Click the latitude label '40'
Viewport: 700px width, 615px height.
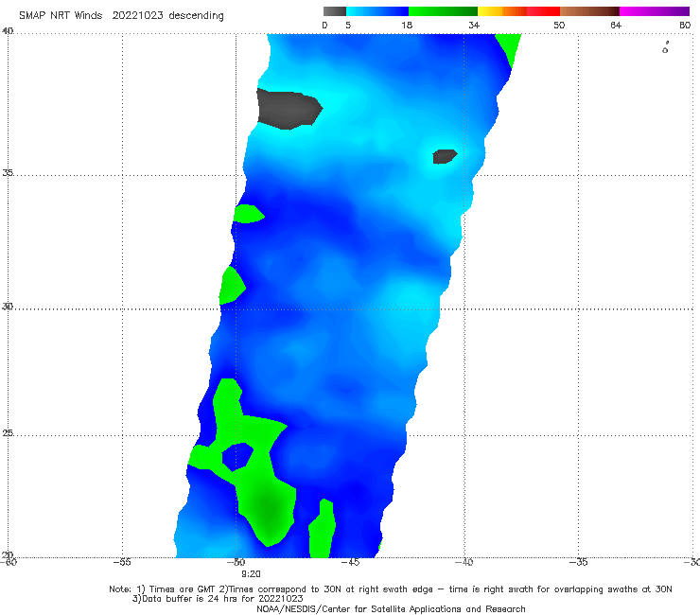[x=8, y=31]
